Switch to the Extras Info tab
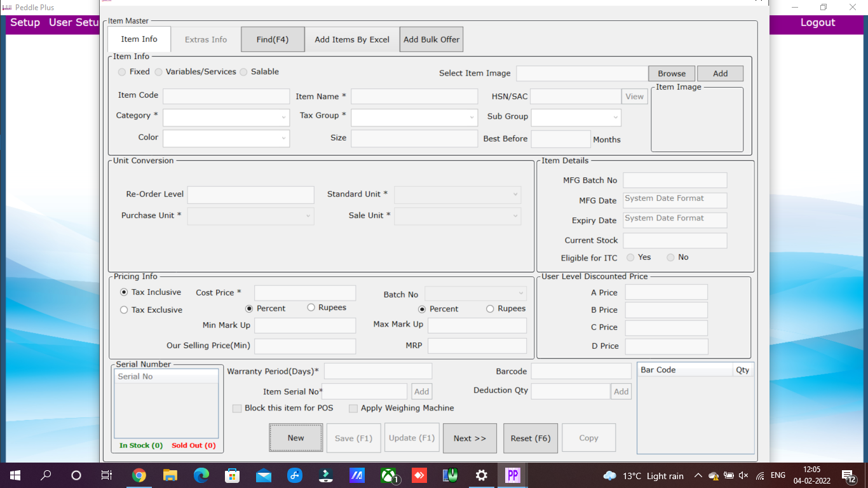Viewport: 868px width, 488px height. click(206, 39)
